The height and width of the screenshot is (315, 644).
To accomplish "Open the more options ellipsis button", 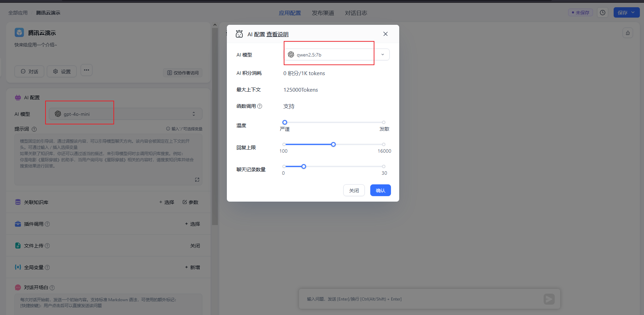I will coord(87,70).
